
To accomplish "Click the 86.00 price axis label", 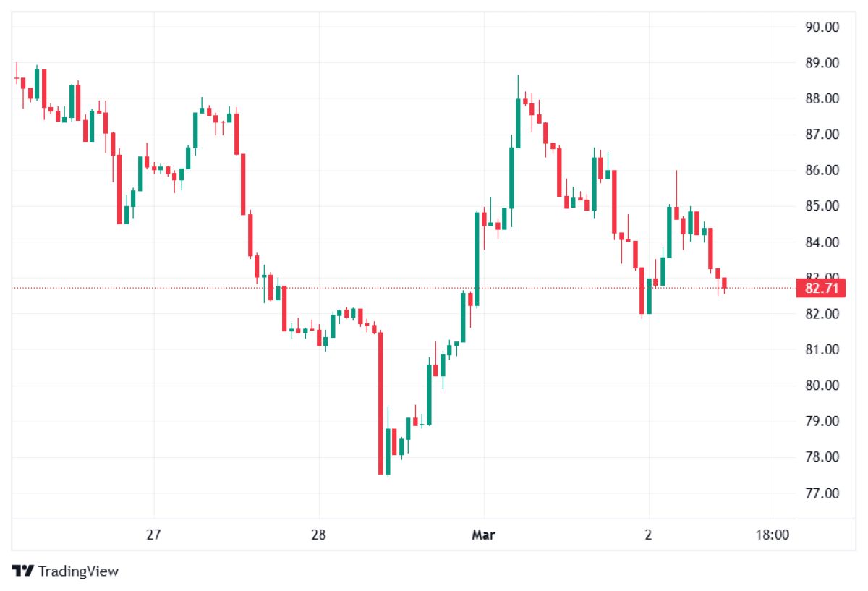I will point(822,171).
